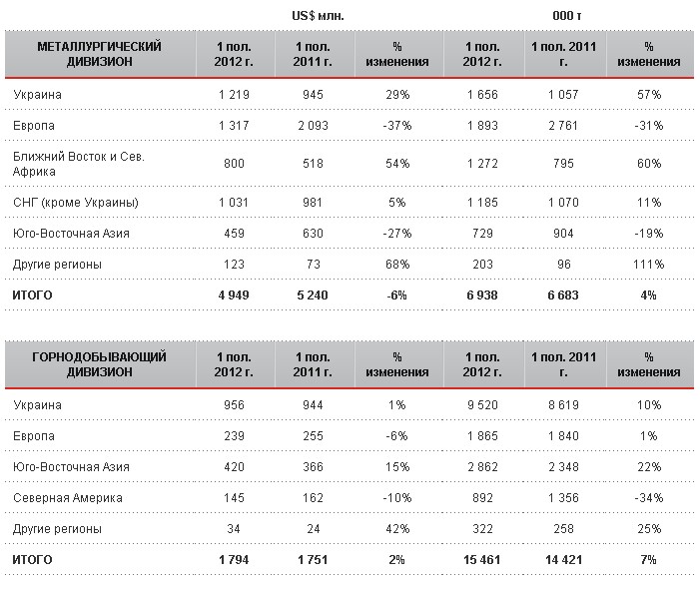This screenshot has width=700, height=593.
Task: Select the US$ млн. column group label
Action: pos(318,16)
